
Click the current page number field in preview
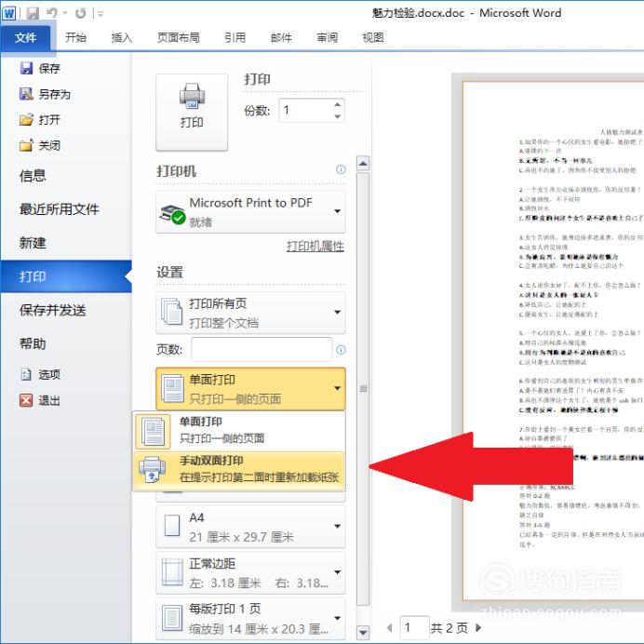(414, 627)
